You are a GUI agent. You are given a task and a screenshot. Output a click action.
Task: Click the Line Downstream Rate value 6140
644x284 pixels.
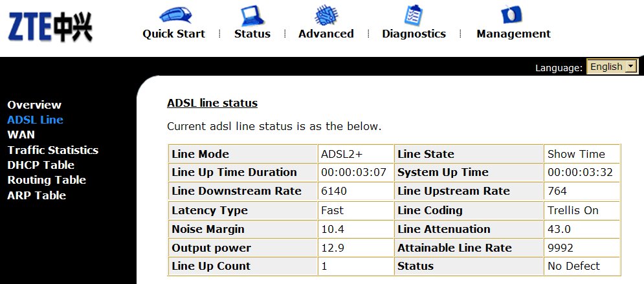[334, 191]
